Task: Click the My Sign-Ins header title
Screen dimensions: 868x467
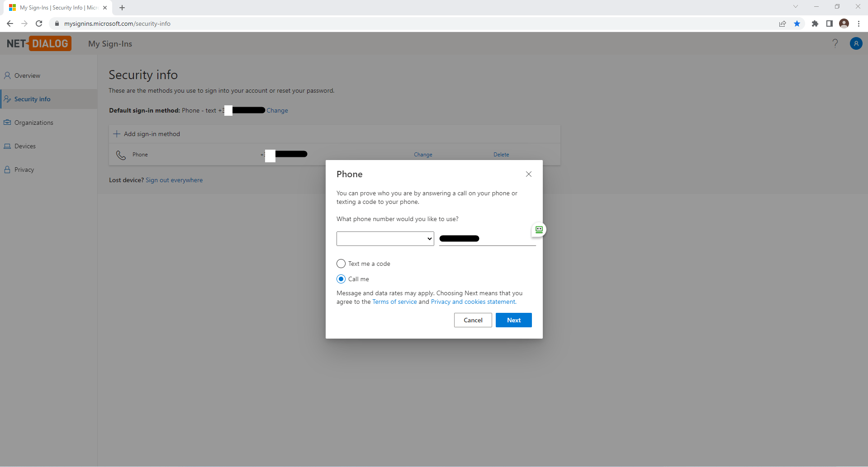Action: (x=110, y=44)
